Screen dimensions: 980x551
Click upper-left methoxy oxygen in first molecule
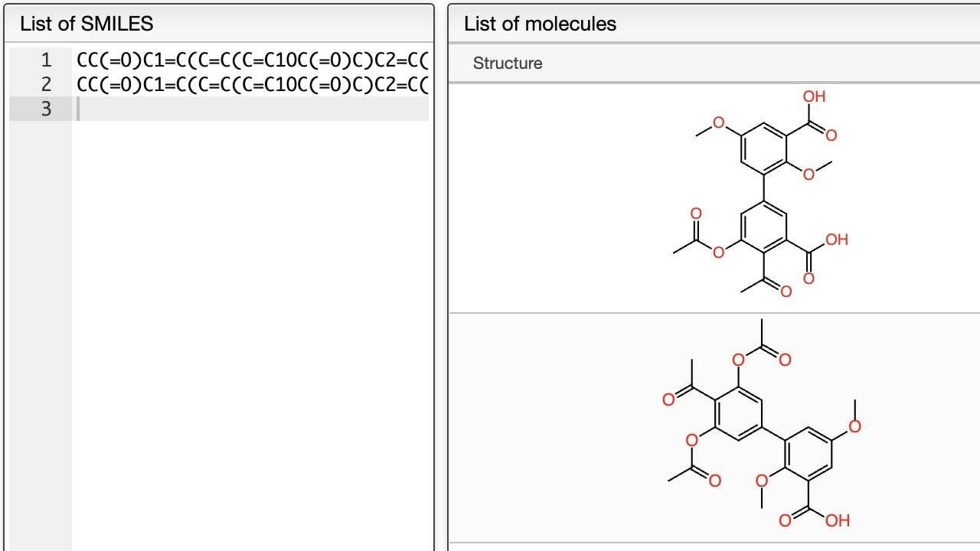[x=719, y=122]
